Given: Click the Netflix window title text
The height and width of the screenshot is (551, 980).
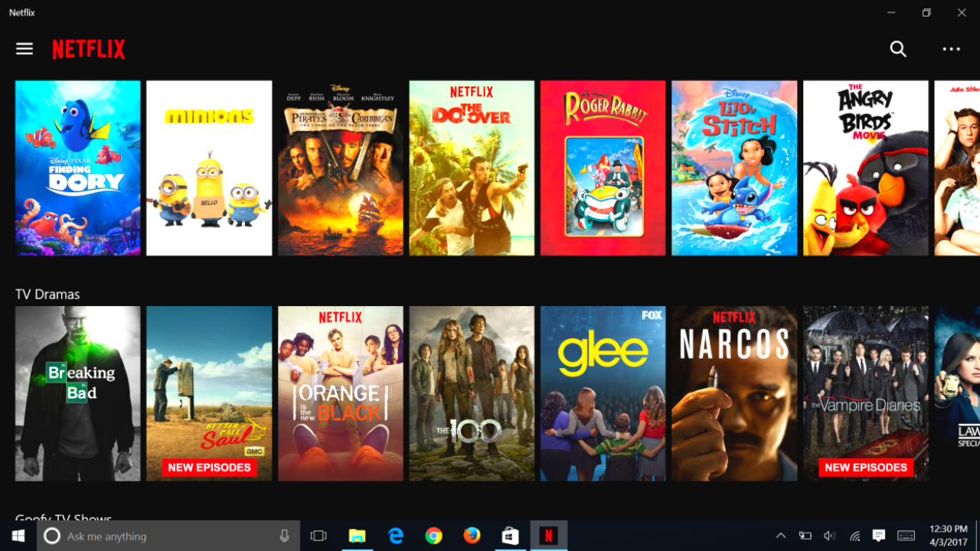Looking at the screenshot, I should click(x=22, y=12).
